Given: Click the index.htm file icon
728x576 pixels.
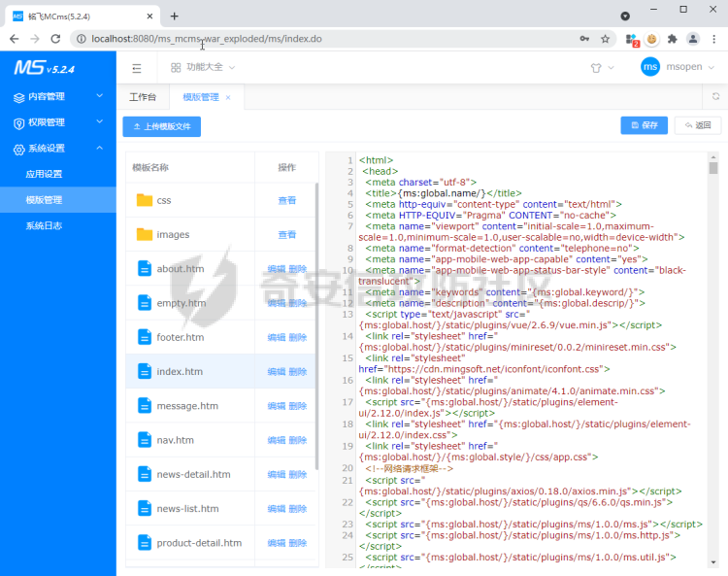Looking at the screenshot, I should pyautogui.click(x=145, y=372).
